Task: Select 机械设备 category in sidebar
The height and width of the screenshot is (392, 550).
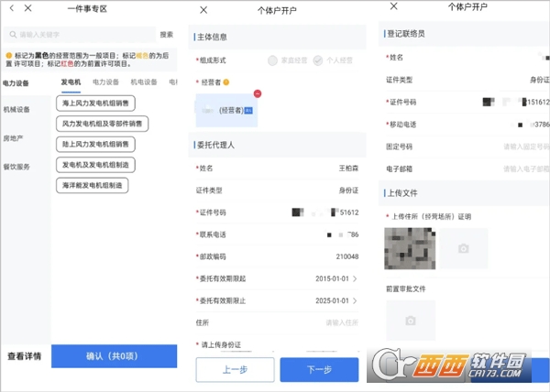Action: [16, 110]
